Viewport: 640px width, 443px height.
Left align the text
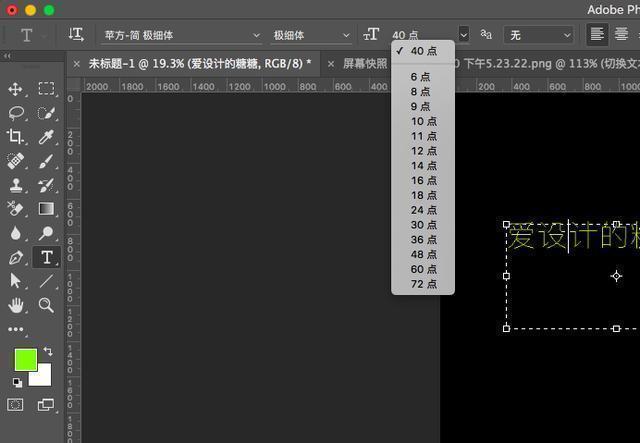click(597, 34)
